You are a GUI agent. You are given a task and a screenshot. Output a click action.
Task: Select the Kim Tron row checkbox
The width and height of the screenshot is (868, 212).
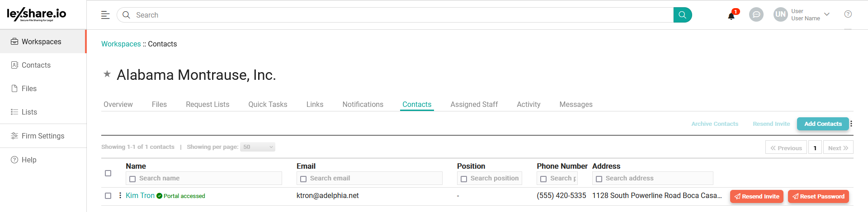point(108,196)
